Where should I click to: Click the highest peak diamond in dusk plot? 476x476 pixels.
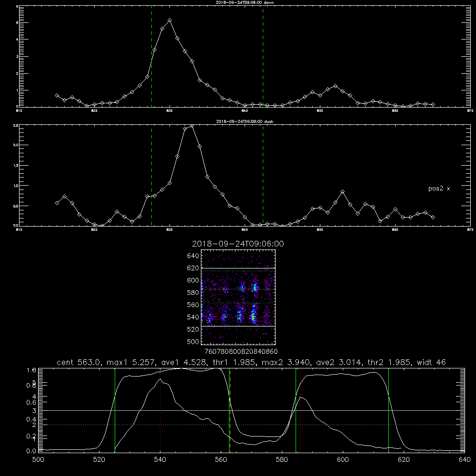coord(192,126)
